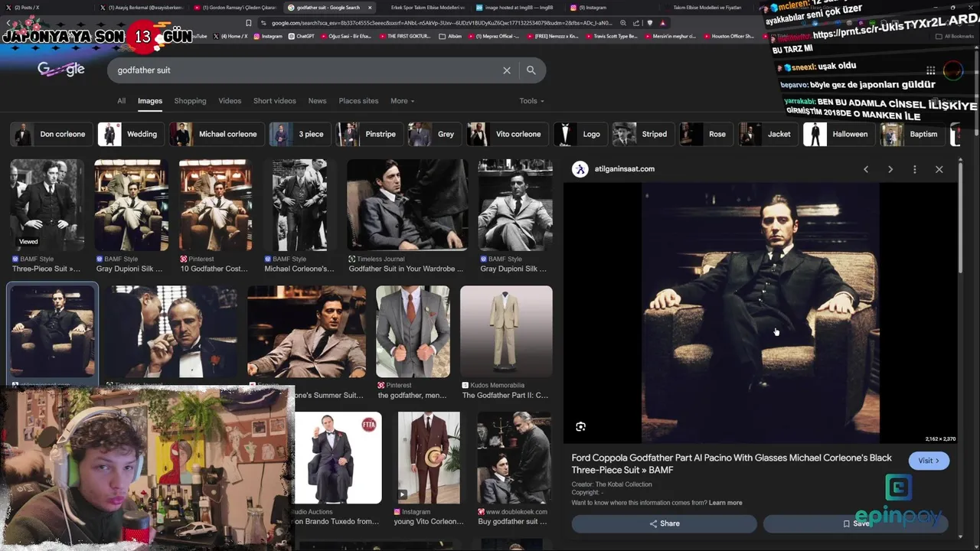The image size is (980, 551).
Task: Select the Images tab
Action: pyautogui.click(x=150, y=101)
